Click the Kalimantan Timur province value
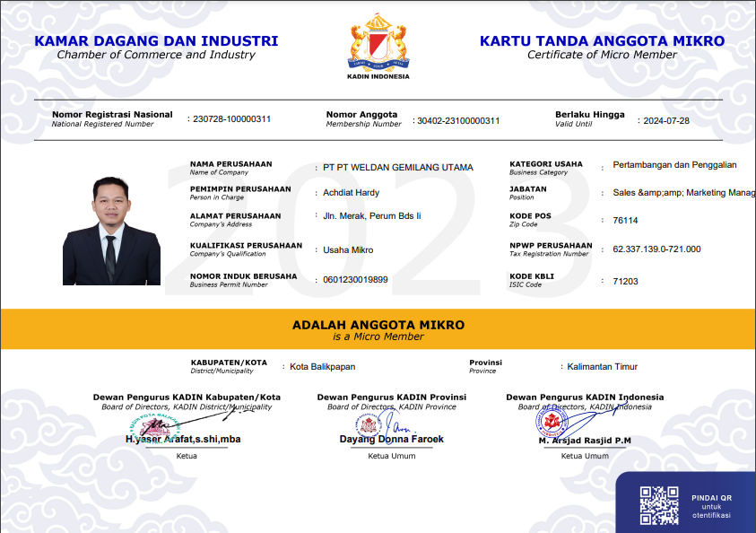 602,367
